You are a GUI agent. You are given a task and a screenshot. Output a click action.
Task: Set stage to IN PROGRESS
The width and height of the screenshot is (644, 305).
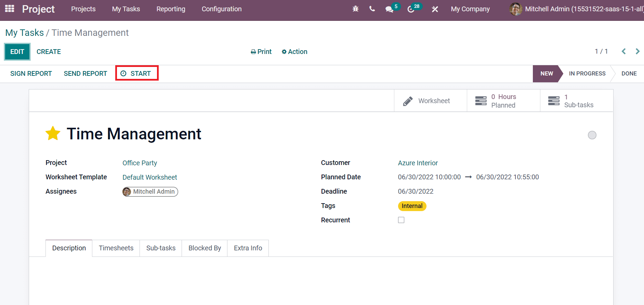(x=587, y=73)
